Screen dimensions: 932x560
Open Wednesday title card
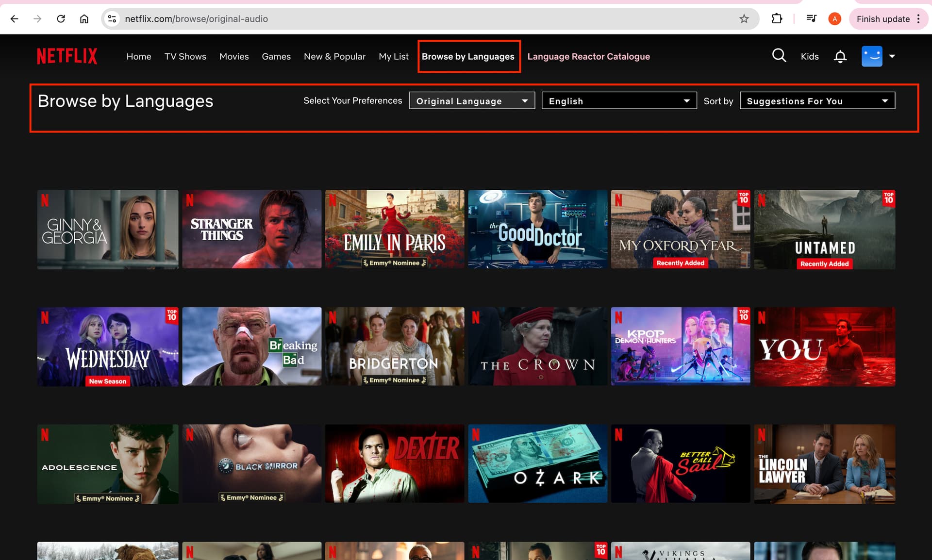108,346
